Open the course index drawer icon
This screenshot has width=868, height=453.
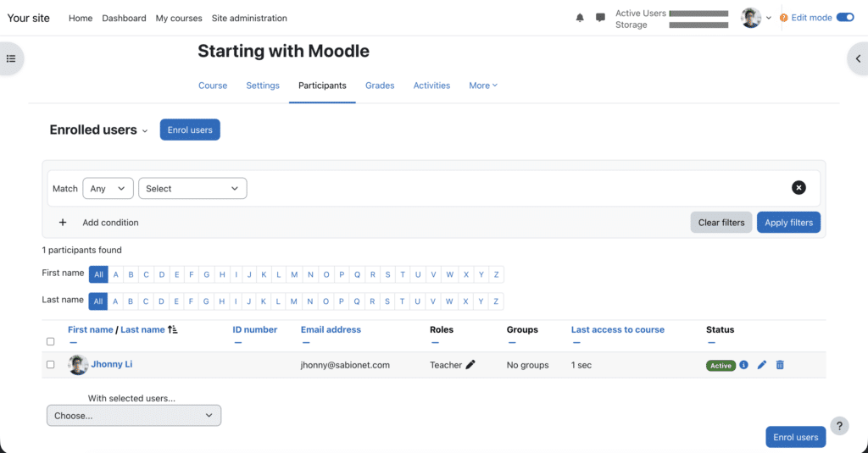pyautogui.click(x=11, y=58)
